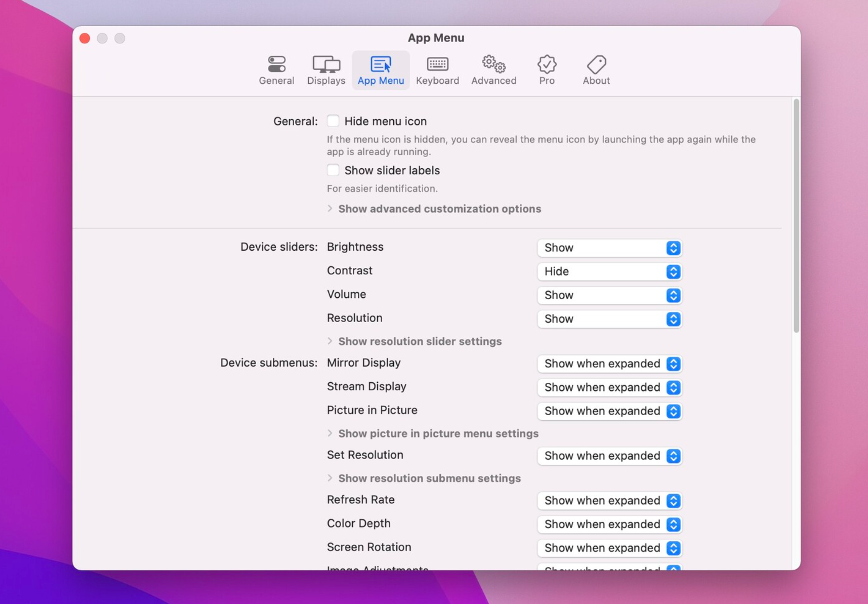The width and height of the screenshot is (868, 604).
Task: Toggle the Show slider labels checkbox
Action: pos(333,170)
